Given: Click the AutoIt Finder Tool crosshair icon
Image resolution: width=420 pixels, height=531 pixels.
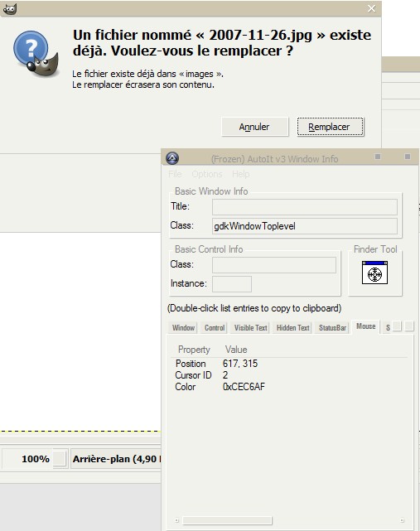Looking at the screenshot, I should [374, 273].
